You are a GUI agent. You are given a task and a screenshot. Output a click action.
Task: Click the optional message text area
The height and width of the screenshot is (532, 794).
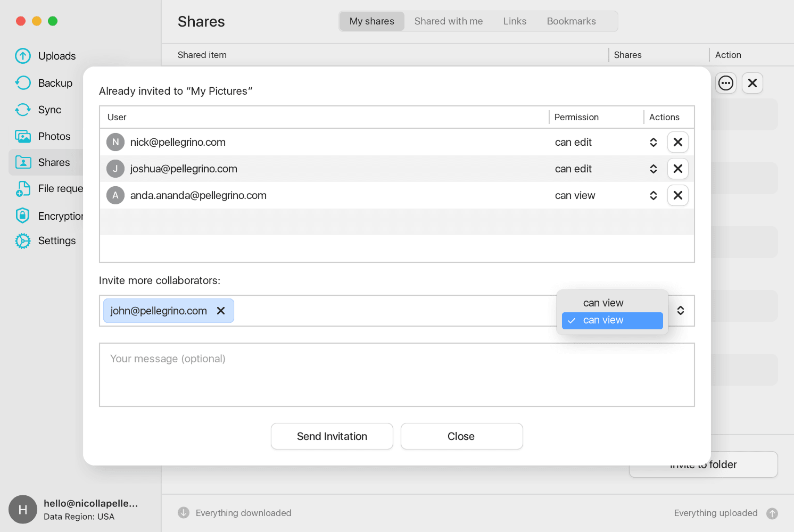click(x=396, y=375)
